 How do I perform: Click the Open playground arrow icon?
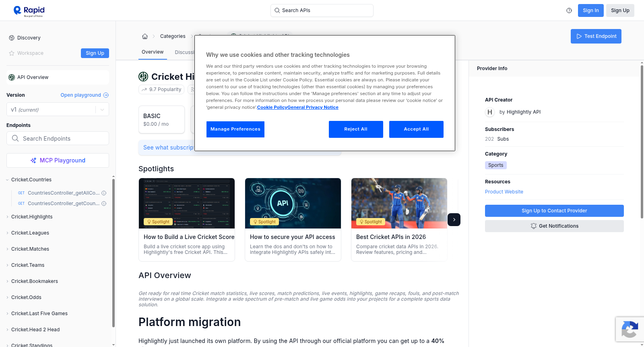[x=106, y=95]
